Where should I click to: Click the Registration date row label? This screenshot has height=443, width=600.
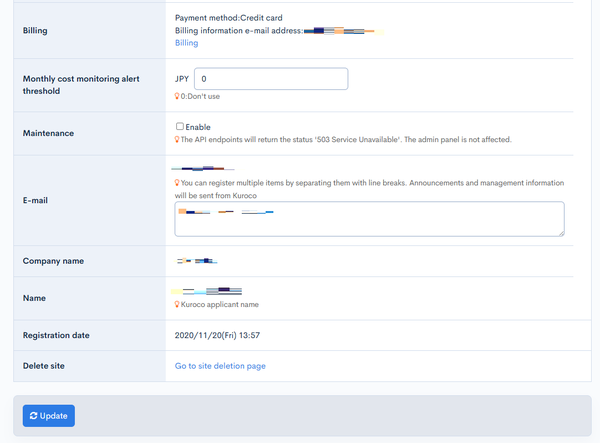56,335
